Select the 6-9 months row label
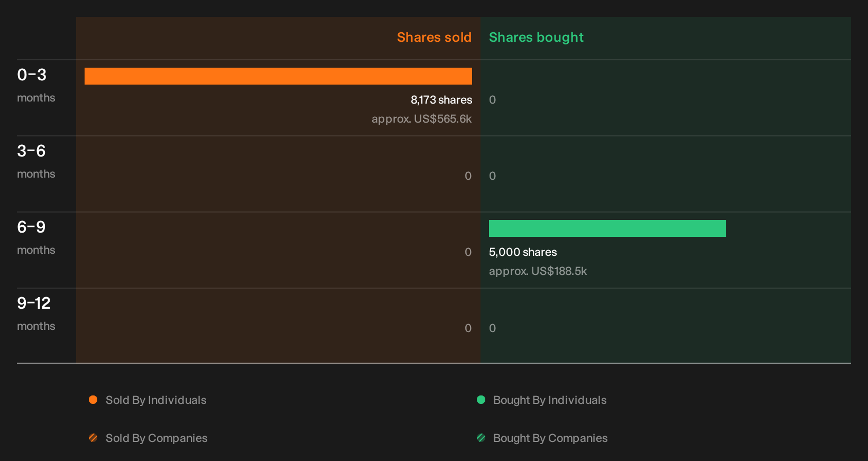Image resolution: width=868 pixels, height=461 pixels. tap(36, 237)
